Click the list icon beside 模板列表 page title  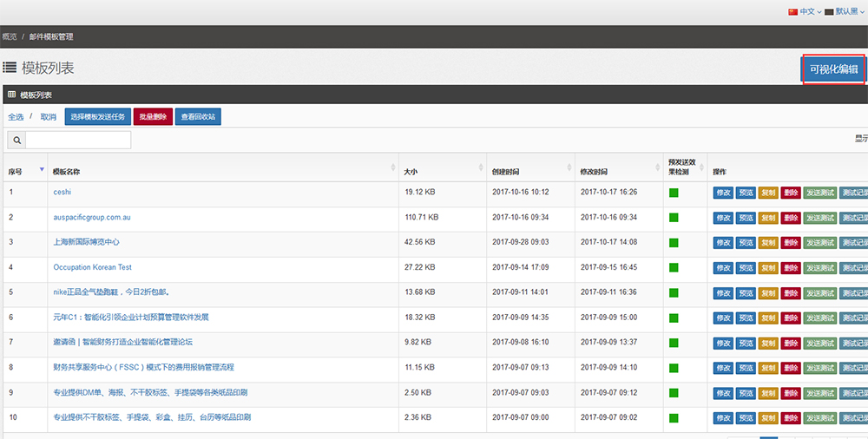point(10,68)
